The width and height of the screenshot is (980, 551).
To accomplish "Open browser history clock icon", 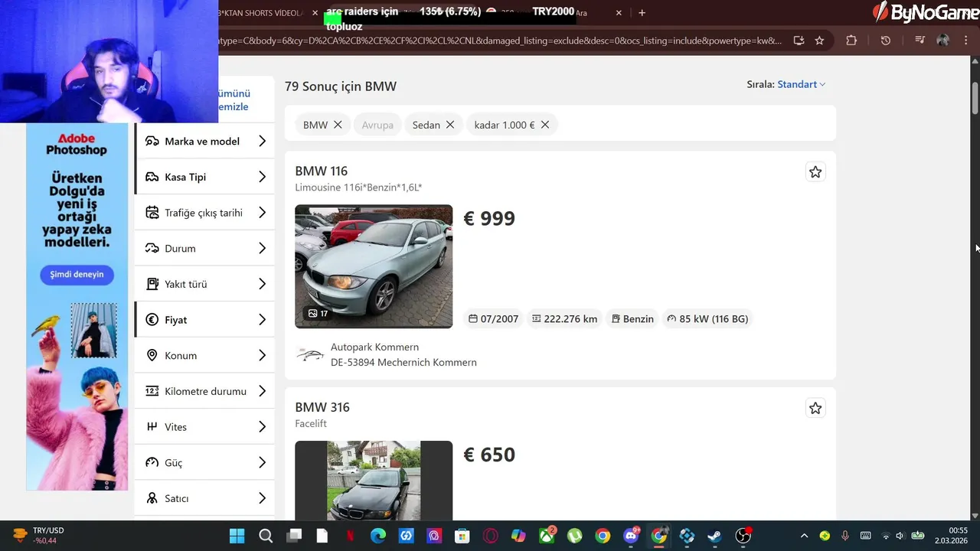I will click(x=886, y=41).
